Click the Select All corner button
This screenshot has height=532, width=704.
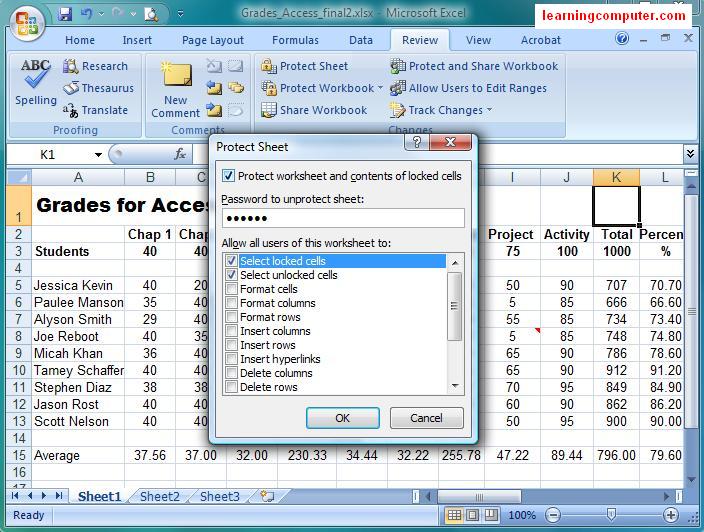click(x=19, y=177)
